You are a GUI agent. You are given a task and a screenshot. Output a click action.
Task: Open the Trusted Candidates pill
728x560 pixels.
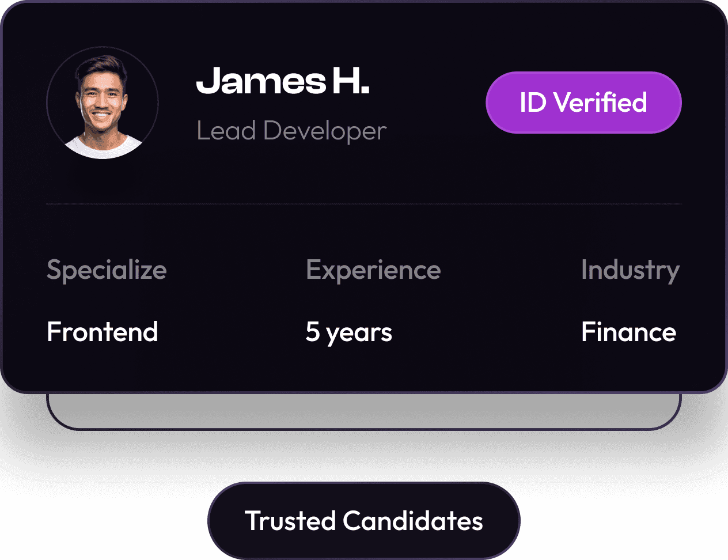pos(363,521)
